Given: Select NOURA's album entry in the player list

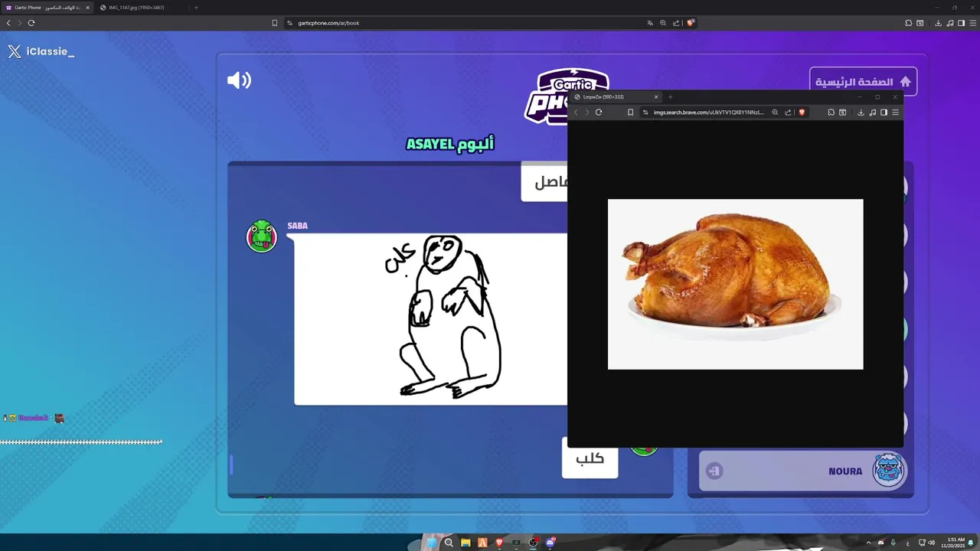Looking at the screenshot, I should (804, 471).
